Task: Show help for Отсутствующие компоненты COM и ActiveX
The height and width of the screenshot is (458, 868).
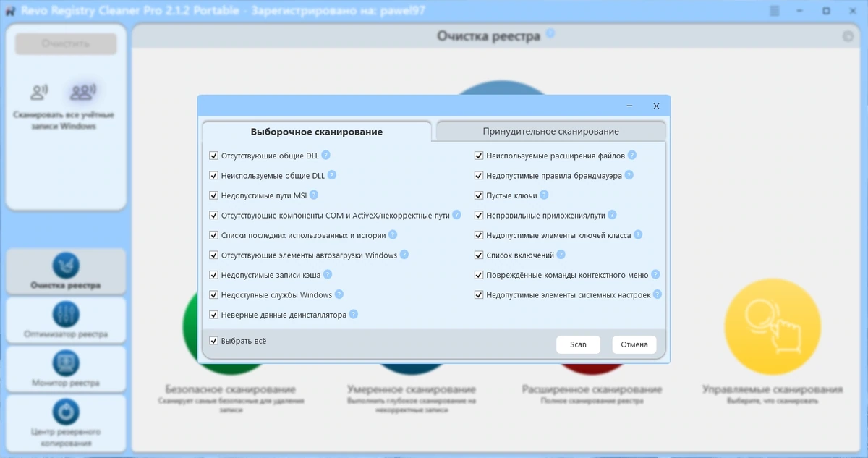Action: click(457, 215)
